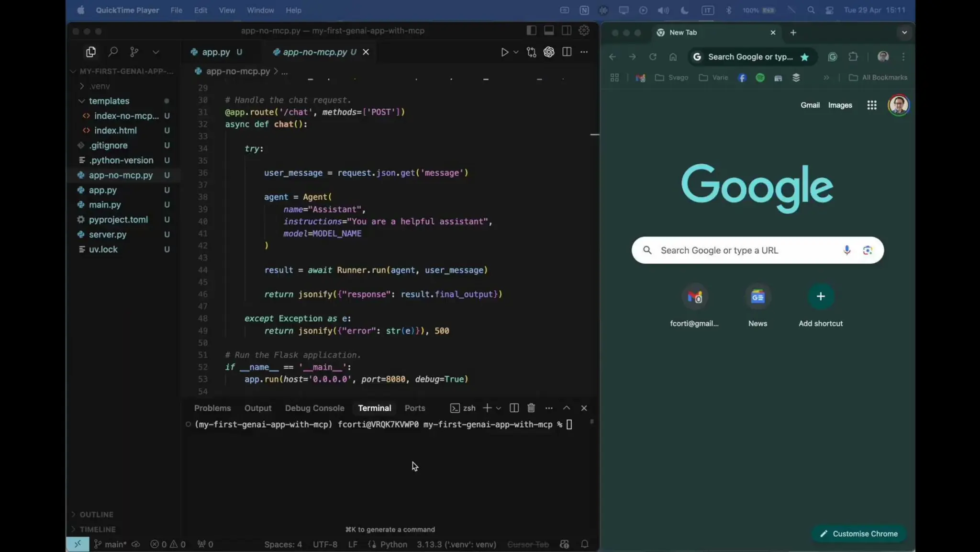The image size is (980, 552).
Task: Click the voice search microphone icon
Action: click(x=846, y=250)
